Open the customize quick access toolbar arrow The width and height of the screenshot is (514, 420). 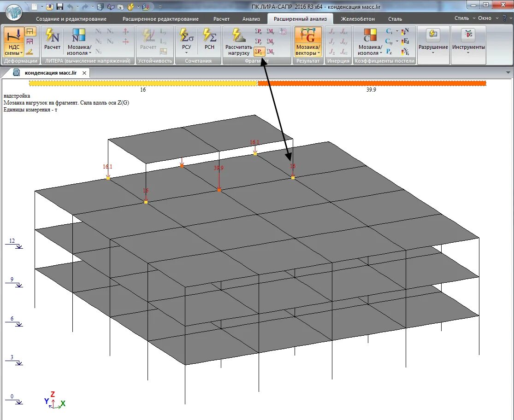(x=160, y=6)
